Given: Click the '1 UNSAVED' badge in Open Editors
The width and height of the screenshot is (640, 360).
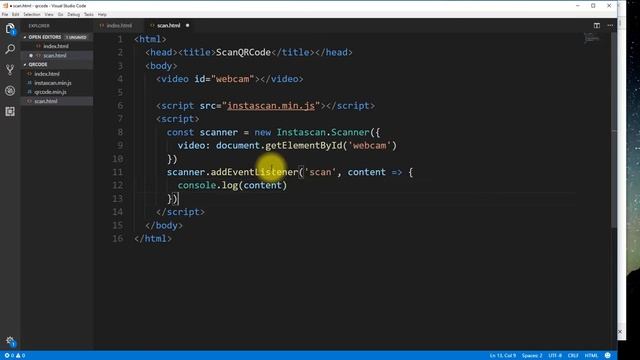Looking at the screenshot, I should [76, 38].
